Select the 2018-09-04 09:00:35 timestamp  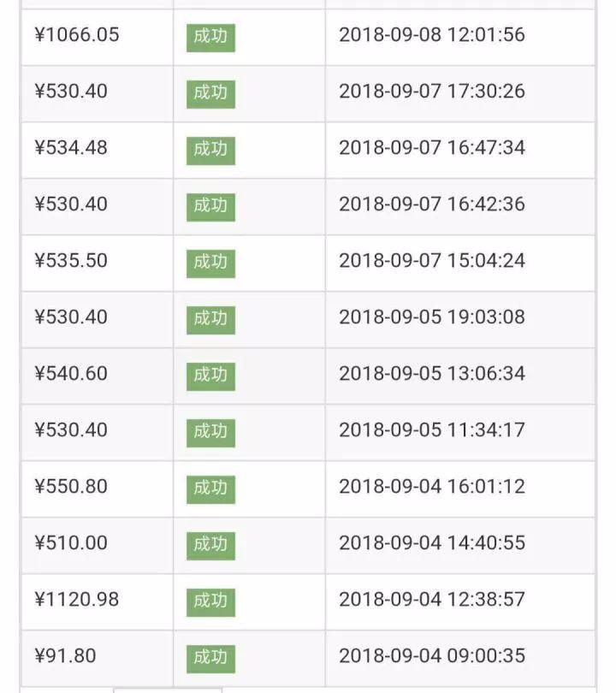[432, 655]
